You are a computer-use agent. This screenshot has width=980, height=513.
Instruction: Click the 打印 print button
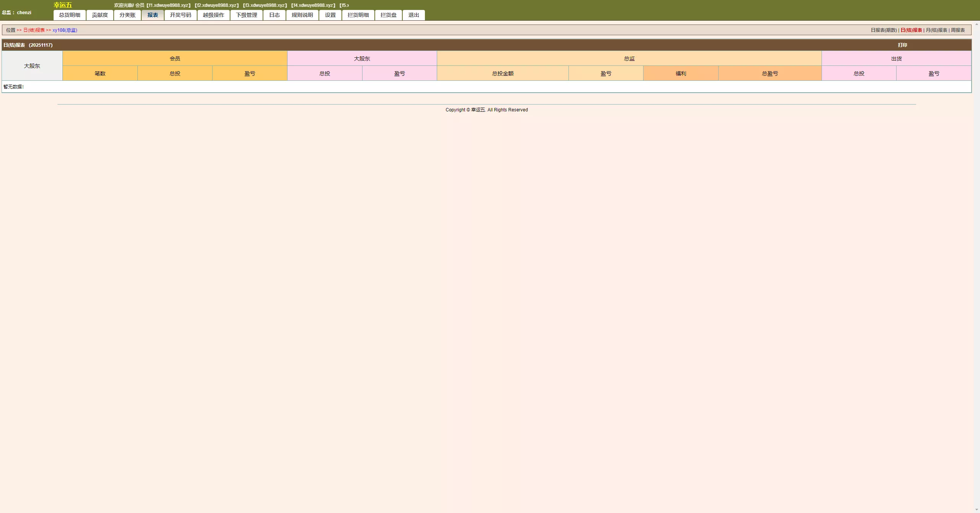(x=902, y=45)
